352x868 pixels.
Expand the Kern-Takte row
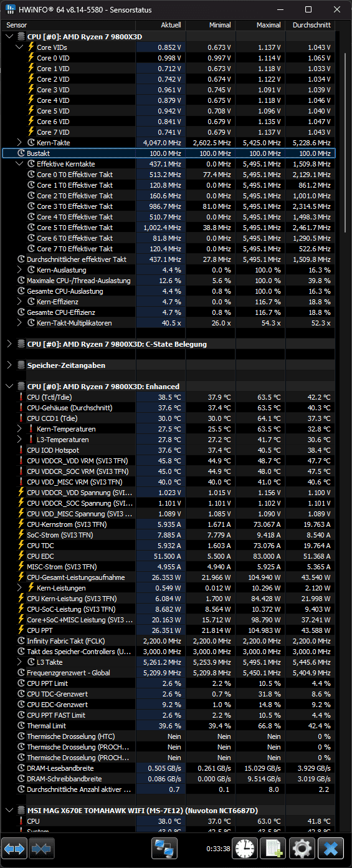(19, 143)
